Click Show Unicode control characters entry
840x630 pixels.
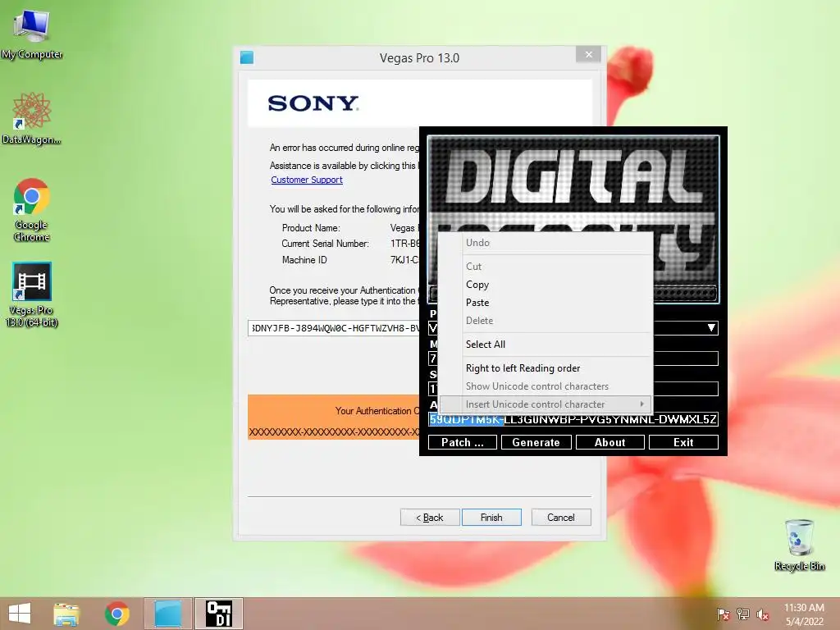pos(546,386)
